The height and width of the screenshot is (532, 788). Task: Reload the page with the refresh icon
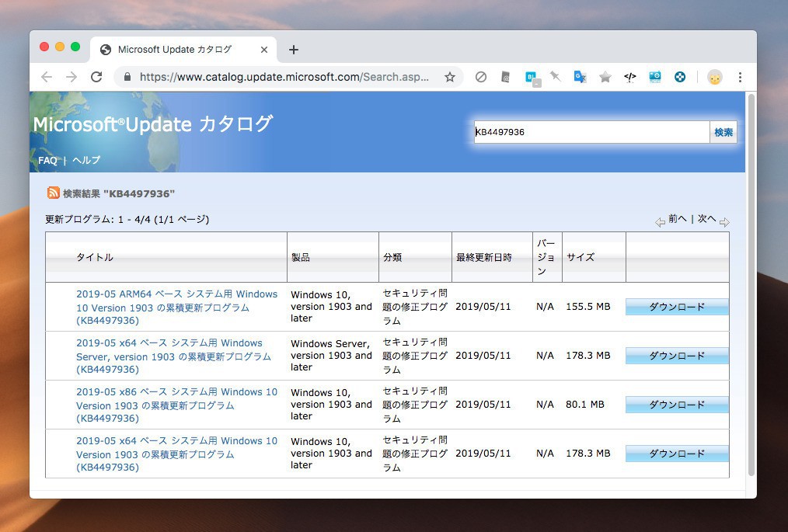point(96,77)
